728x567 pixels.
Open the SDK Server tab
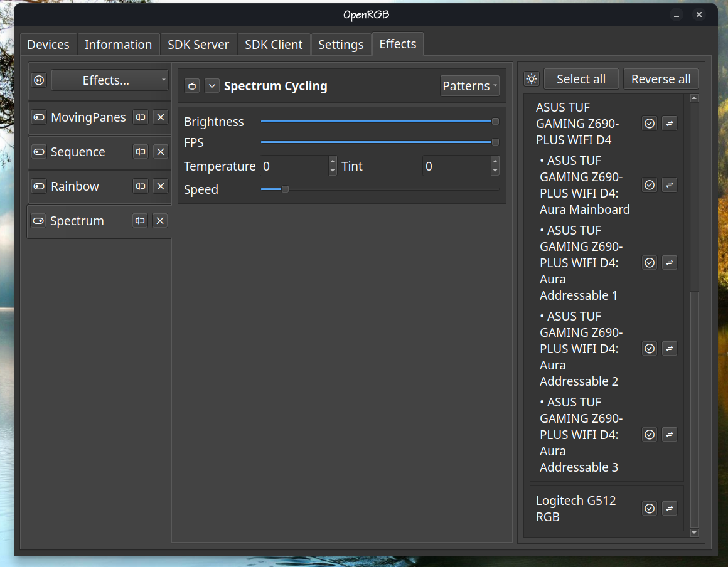tap(198, 45)
